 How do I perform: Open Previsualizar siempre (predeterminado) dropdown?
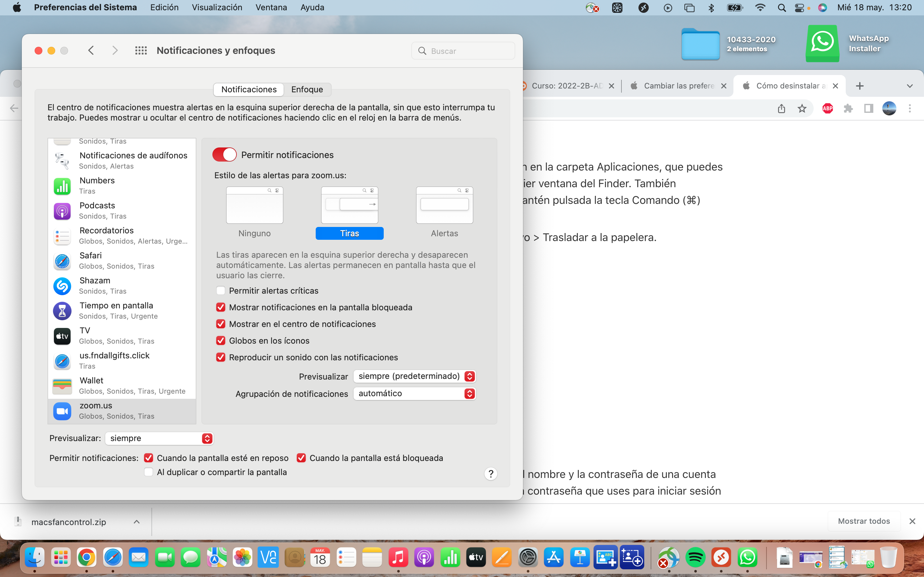tap(414, 376)
